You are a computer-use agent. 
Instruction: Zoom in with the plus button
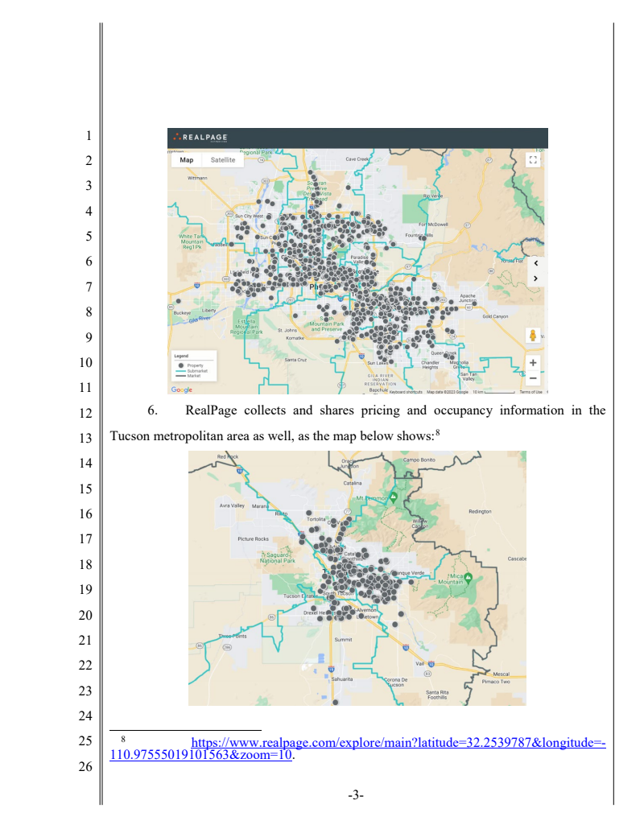click(533, 363)
